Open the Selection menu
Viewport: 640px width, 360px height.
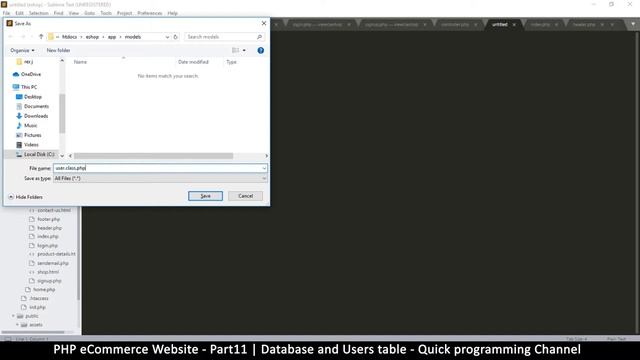pyautogui.click(x=39, y=13)
